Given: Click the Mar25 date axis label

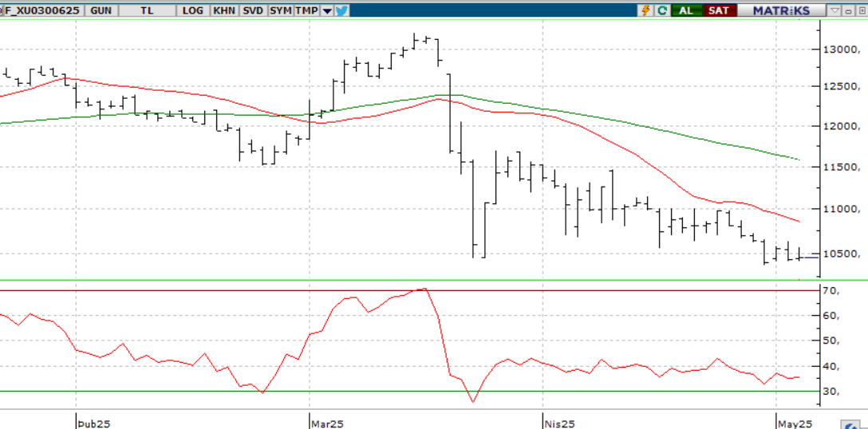Looking at the screenshot, I should point(328,424).
